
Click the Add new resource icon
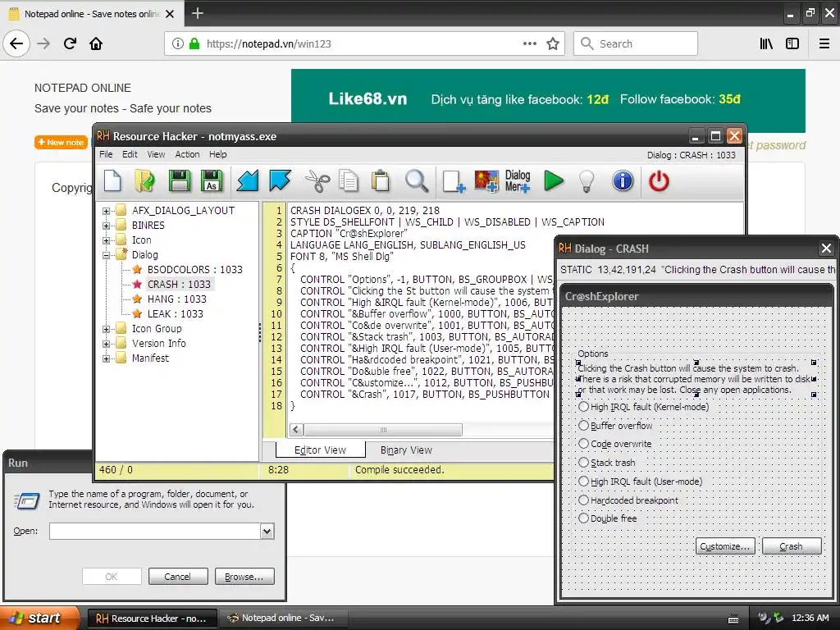pyautogui.click(x=454, y=181)
